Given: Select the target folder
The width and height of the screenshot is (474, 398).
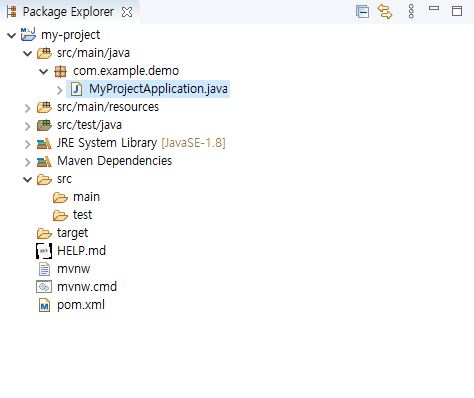Looking at the screenshot, I should [x=62, y=233].
